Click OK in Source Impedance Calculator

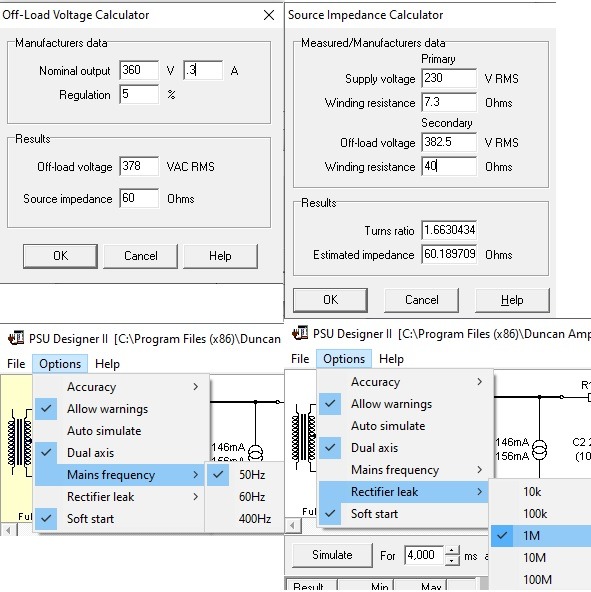[x=330, y=300]
